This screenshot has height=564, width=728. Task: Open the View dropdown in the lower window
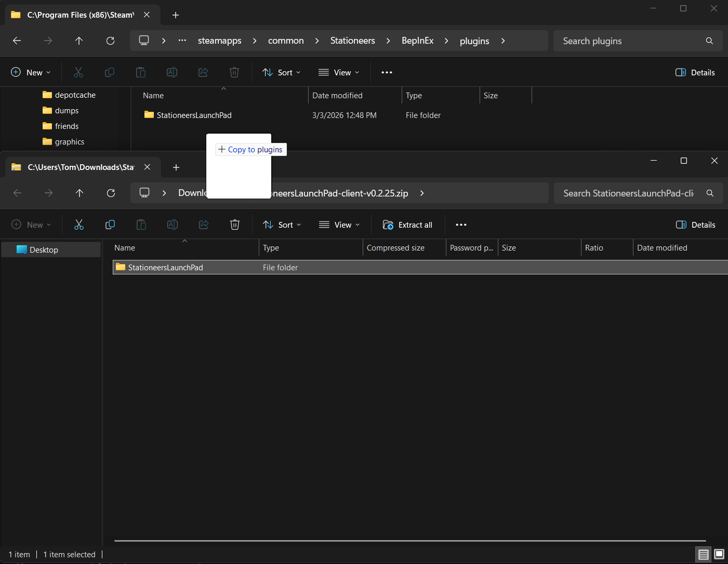[x=339, y=225]
